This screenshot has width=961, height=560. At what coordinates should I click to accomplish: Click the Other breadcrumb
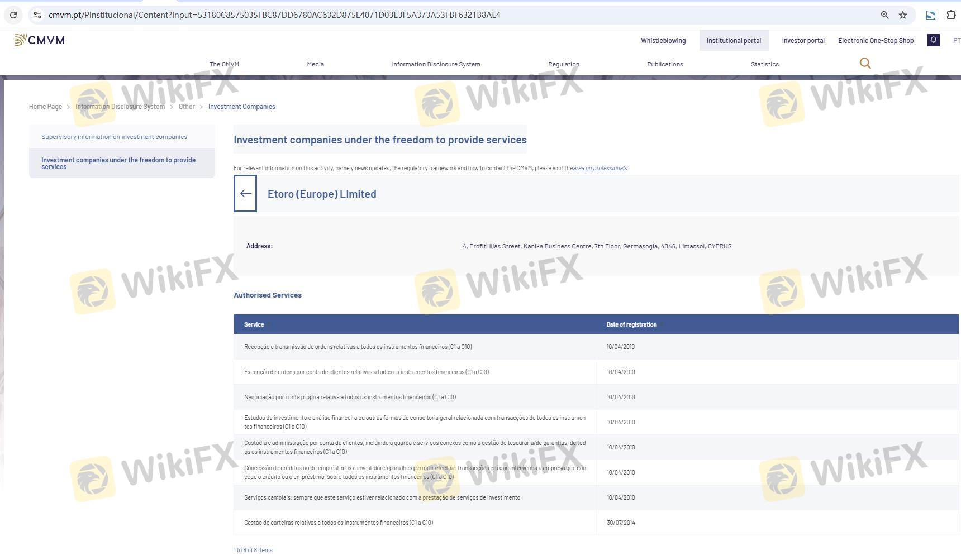click(x=187, y=107)
